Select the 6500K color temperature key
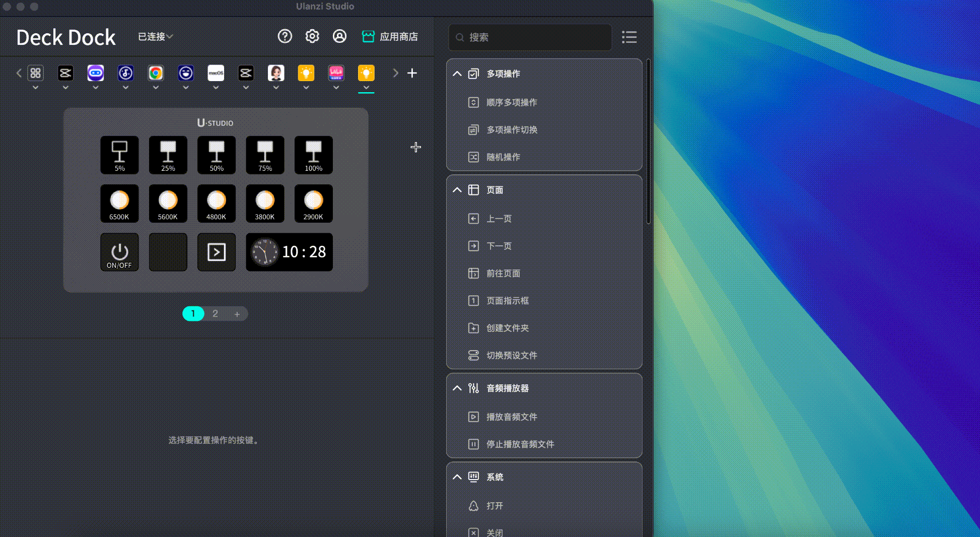 (119, 204)
